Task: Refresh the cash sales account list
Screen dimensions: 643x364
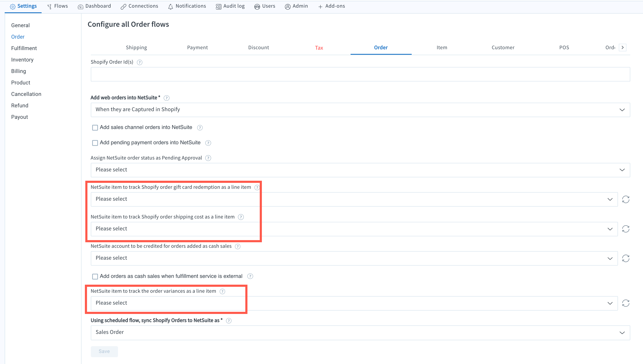Action: click(626, 258)
